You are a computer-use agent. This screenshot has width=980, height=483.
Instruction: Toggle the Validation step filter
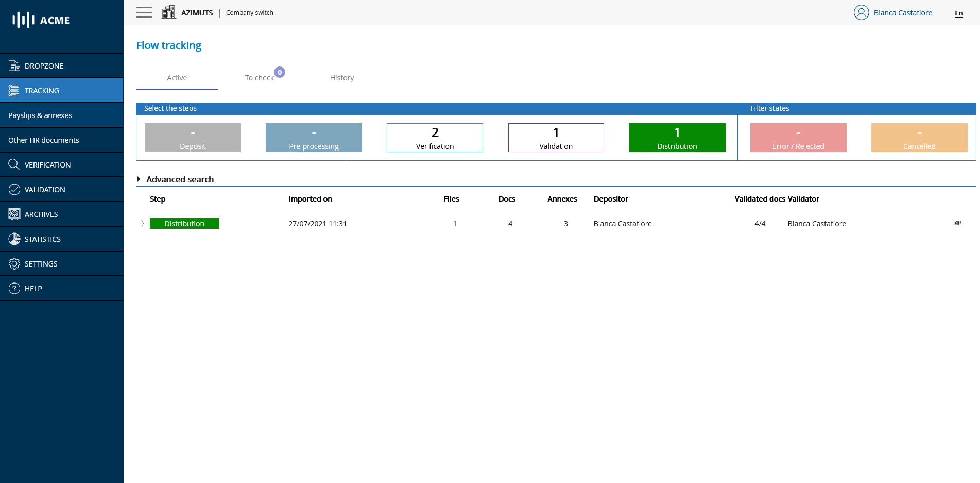556,137
